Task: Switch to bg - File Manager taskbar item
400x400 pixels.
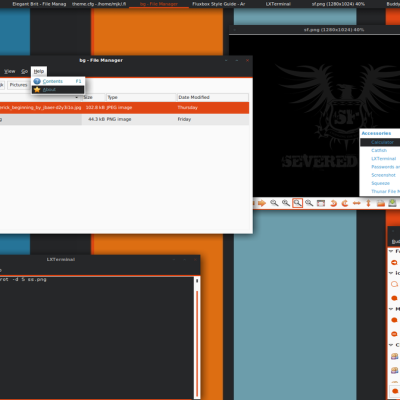Action: pos(159,4)
